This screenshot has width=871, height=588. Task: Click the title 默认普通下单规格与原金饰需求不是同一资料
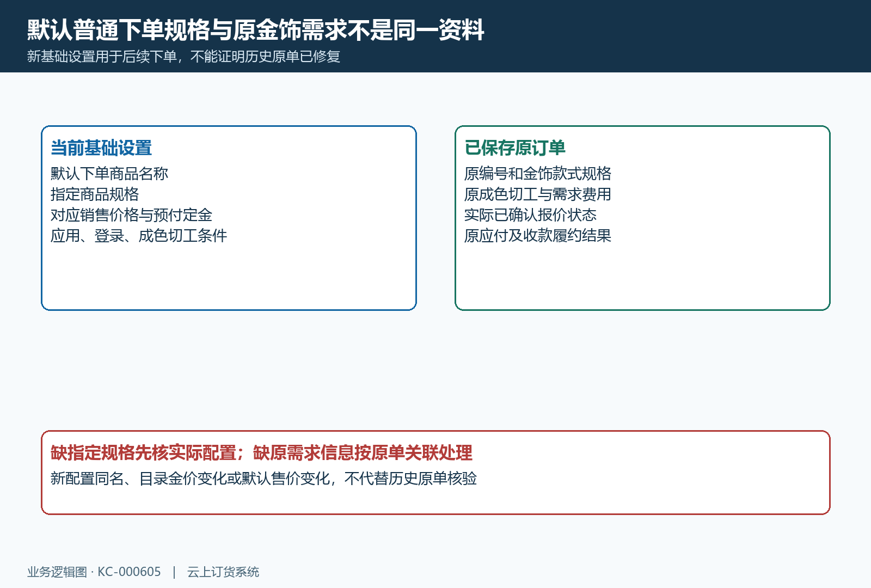tap(256, 30)
